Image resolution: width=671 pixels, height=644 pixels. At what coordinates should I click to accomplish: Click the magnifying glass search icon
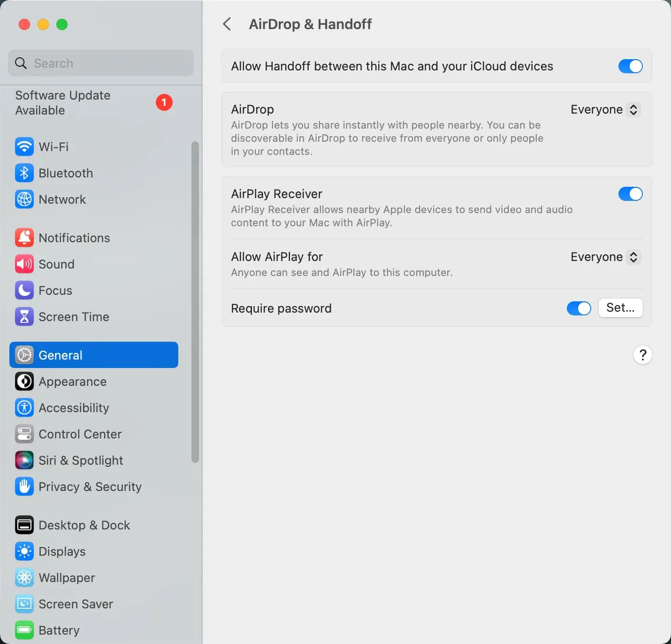(21, 63)
